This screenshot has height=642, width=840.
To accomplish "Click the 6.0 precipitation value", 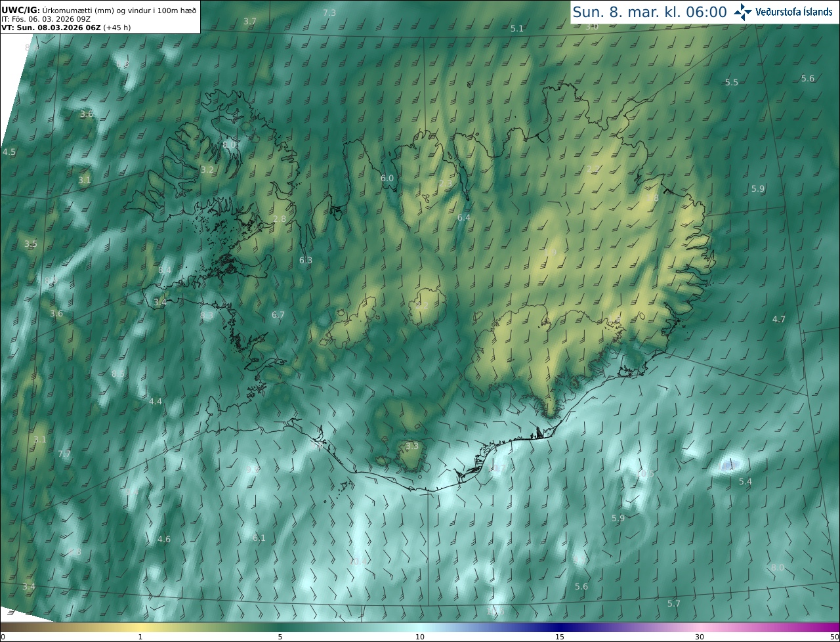I will (387, 178).
